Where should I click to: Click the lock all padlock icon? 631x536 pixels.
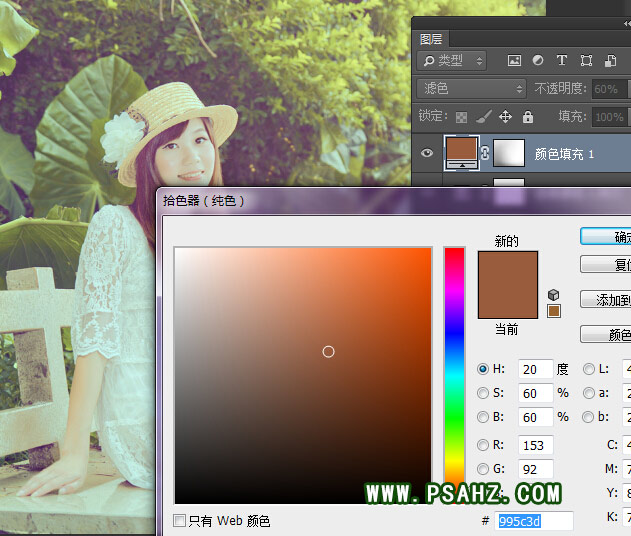(526, 117)
